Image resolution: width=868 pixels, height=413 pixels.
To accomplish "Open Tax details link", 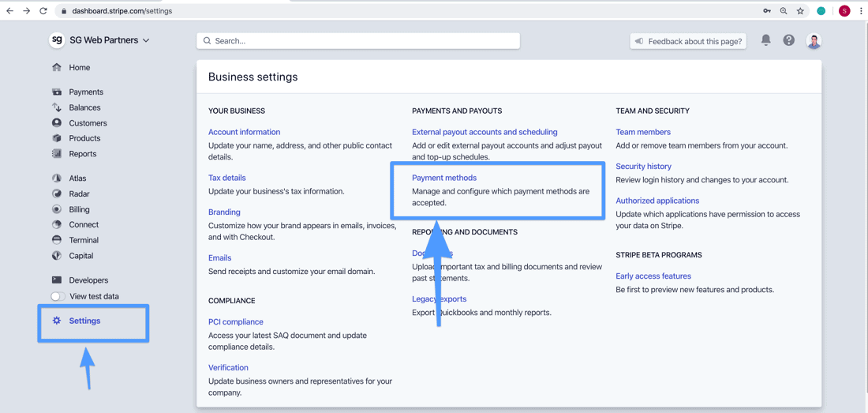I will [x=227, y=178].
